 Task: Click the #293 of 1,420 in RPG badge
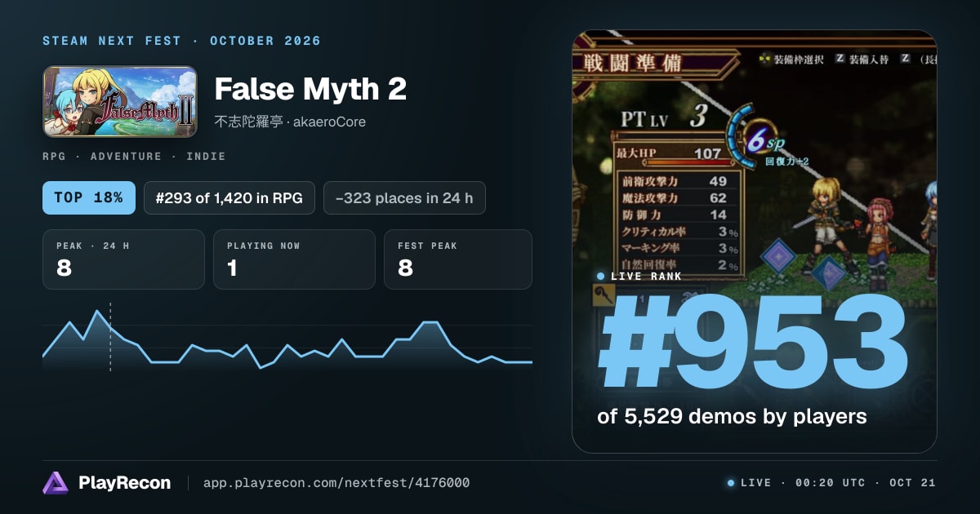pyautogui.click(x=229, y=197)
